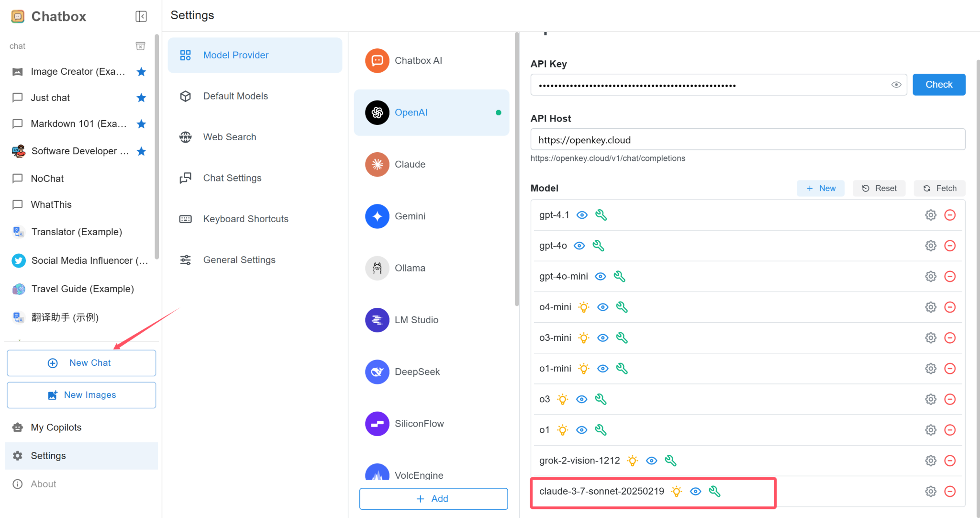Open the NoChat conversation
This screenshot has height=518, width=980.
(80, 179)
